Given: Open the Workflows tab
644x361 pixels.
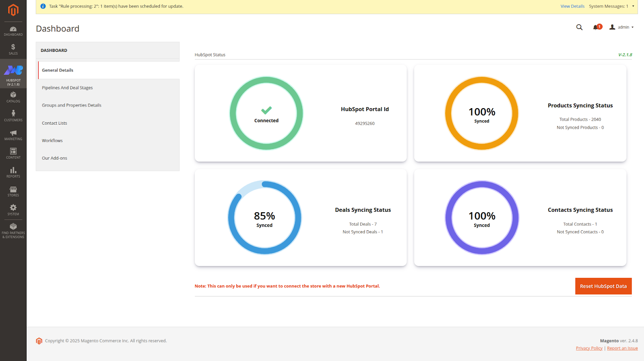Looking at the screenshot, I should pyautogui.click(x=109, y=141).
